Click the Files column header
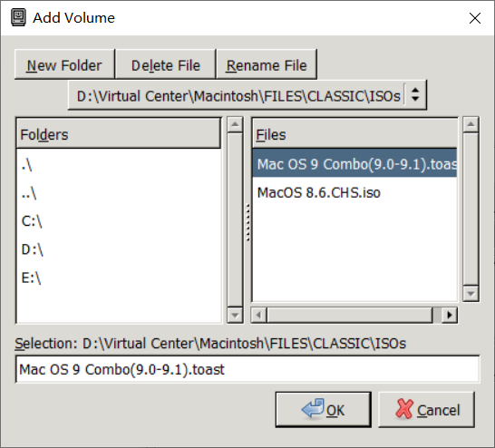Image resolution: width=495 pixels, height=448 pixels. [354, 133]
